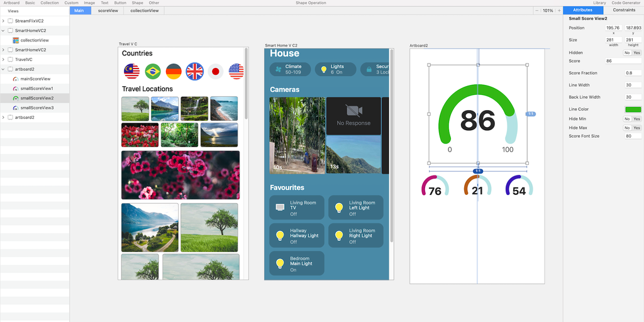Switch to the Constraints tab
Image resolution: width=644 pixels, height=322 pixels.
coord(624,10)
